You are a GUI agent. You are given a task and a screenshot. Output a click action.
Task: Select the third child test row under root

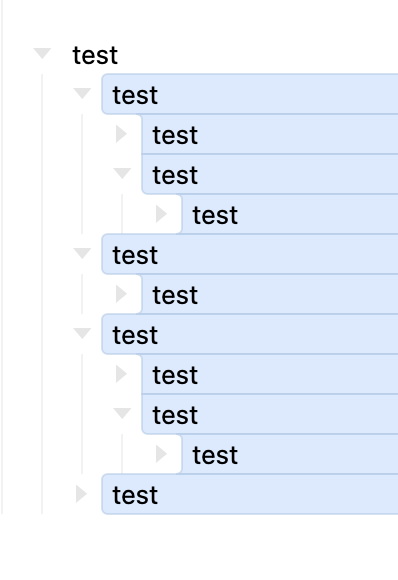[x=250, y=334]
